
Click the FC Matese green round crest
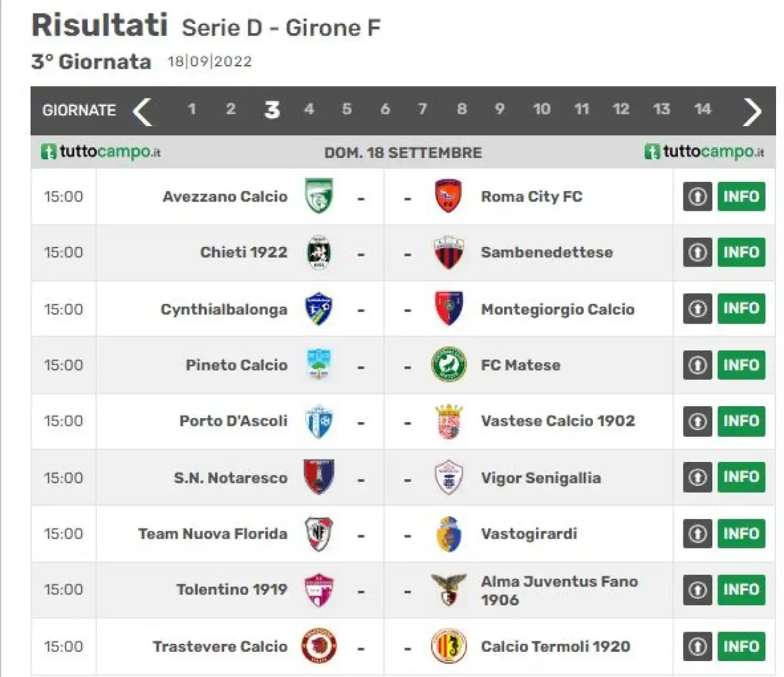449,365
